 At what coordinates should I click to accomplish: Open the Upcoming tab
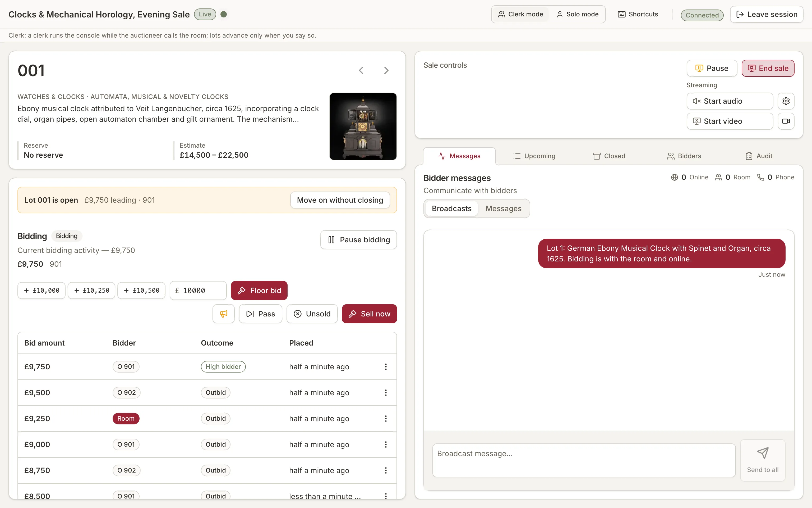coord(534,156)
